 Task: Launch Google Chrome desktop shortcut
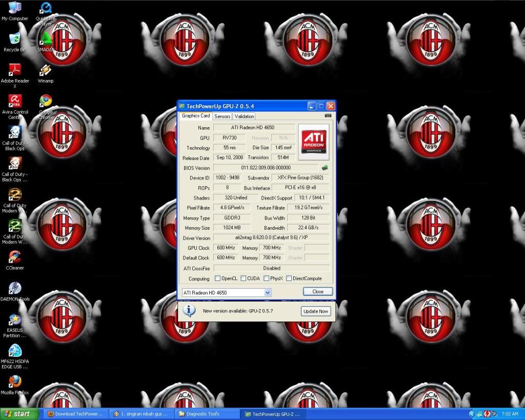(46, 107)
